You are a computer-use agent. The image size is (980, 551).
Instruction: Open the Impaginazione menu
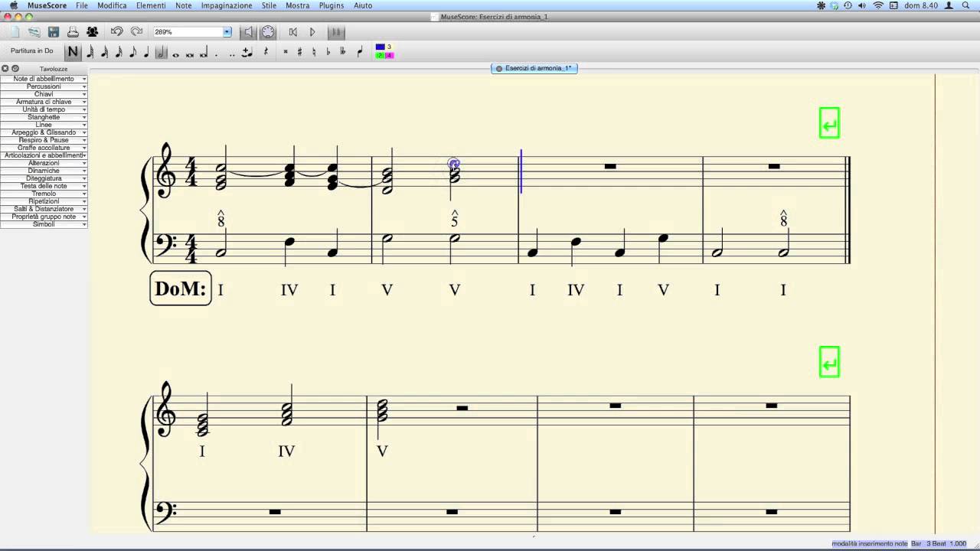tap(227, 5)
